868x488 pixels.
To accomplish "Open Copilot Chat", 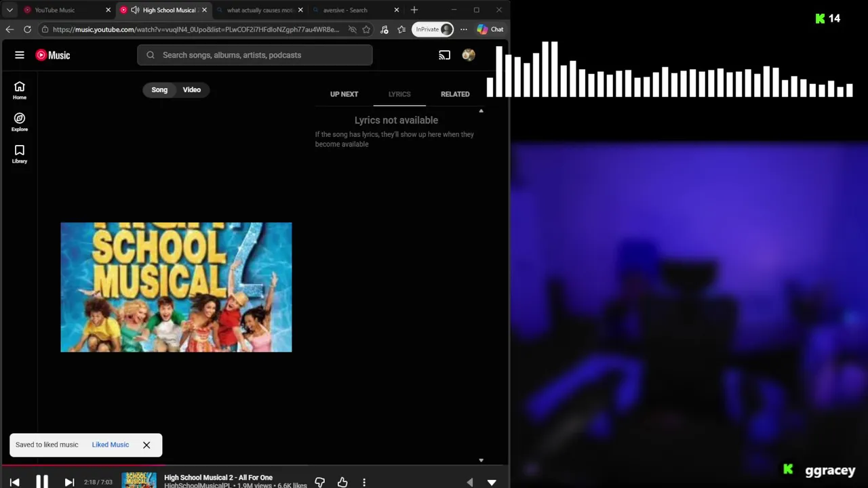I will [x=490, y=29].
